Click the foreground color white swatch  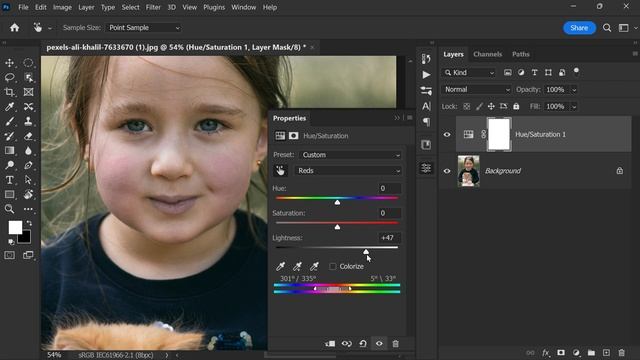pyautogui.click(x=16, y=227)
